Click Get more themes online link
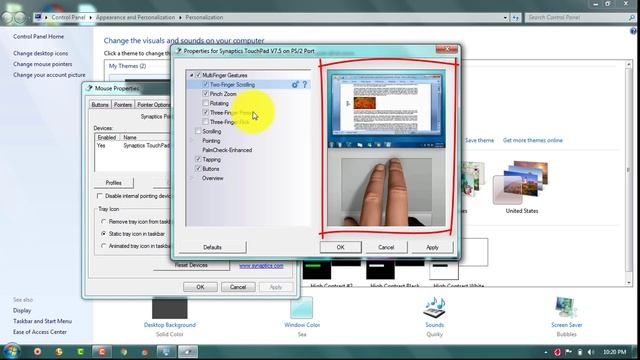 click(x=532, y=140)
